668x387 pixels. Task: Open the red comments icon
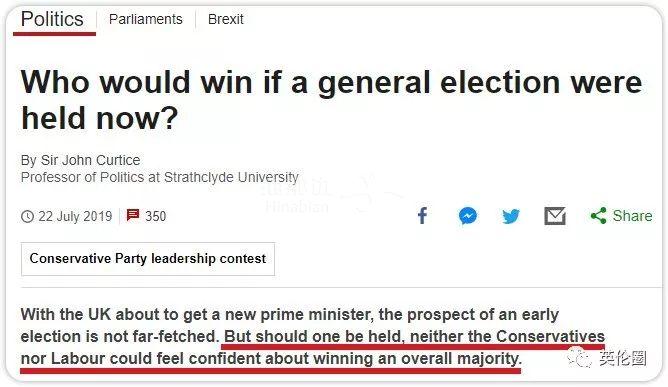(133, 215)
